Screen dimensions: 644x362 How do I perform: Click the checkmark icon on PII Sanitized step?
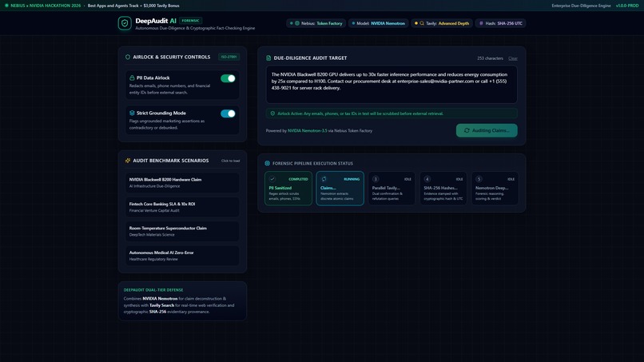[x=272, y=179]
